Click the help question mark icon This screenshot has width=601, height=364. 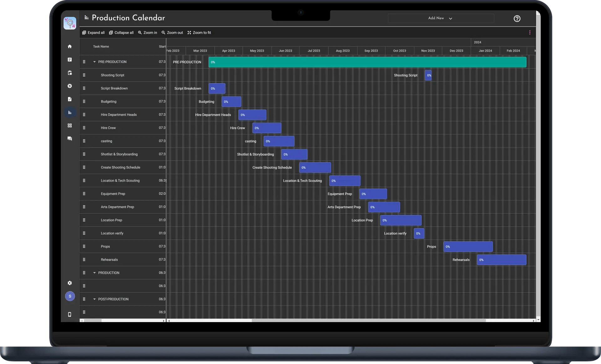point(517,18)
